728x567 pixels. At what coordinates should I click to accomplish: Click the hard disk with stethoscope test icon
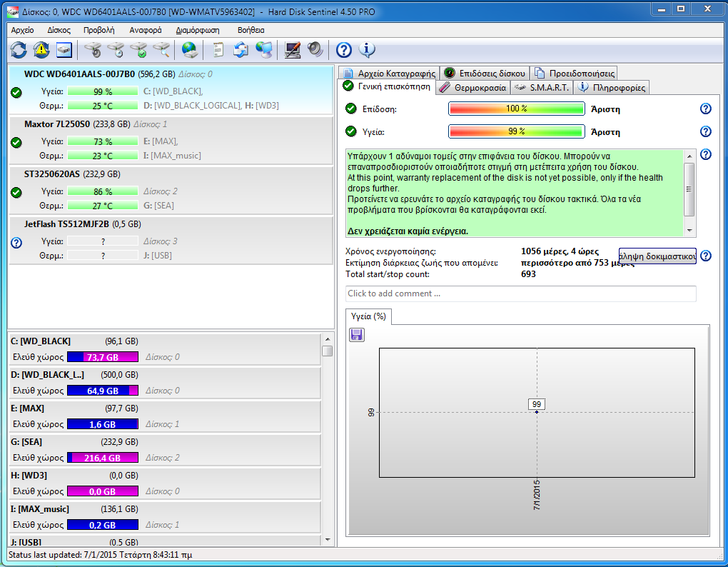click(93, 50)
